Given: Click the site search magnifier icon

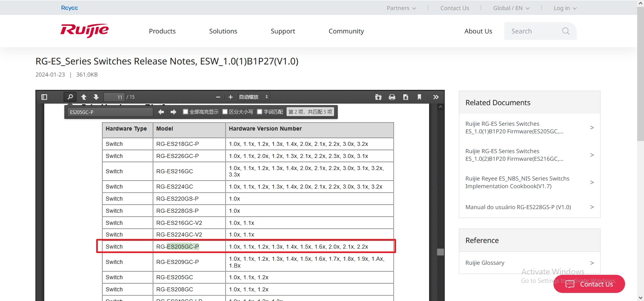Looking at the screenshot, I should (x=566, y=31).
